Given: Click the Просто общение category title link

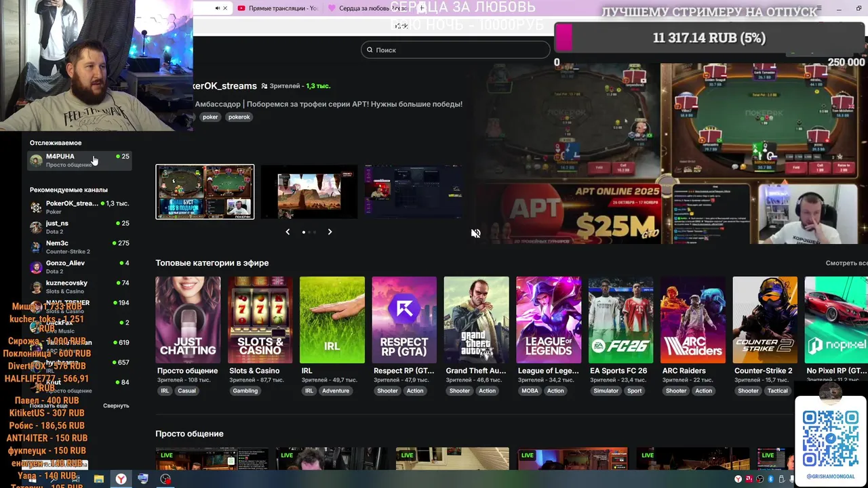Looking at the screenshot, I should pyautogui.click(x=187, y=371).
